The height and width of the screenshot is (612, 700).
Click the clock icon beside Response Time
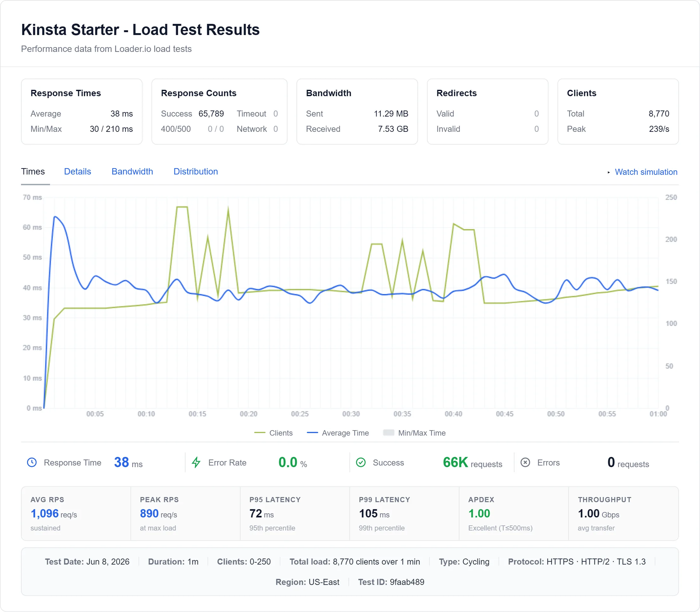click(32, 462)
